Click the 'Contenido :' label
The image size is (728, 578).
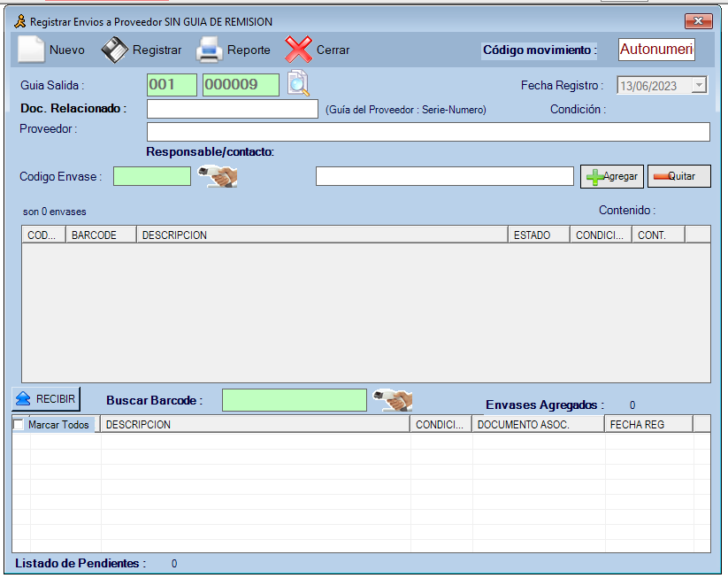point(627,210)
